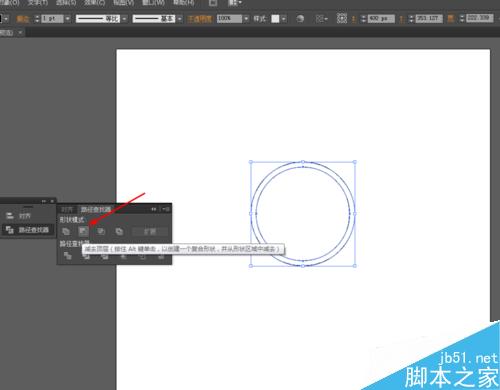Click the orange Opacity (不透明度) link

pyautogui.click(x=199, y=19)
